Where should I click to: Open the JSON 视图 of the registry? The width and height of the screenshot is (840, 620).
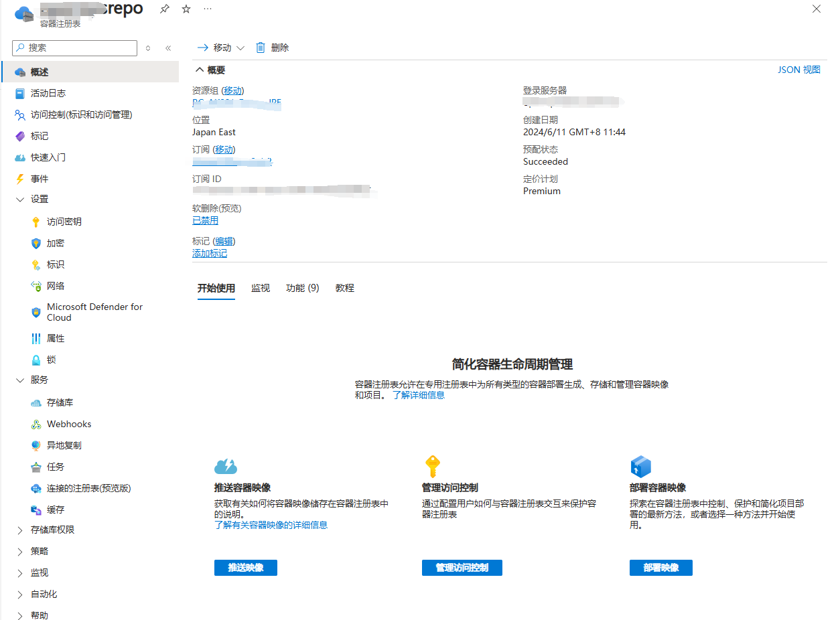(798, 69)
